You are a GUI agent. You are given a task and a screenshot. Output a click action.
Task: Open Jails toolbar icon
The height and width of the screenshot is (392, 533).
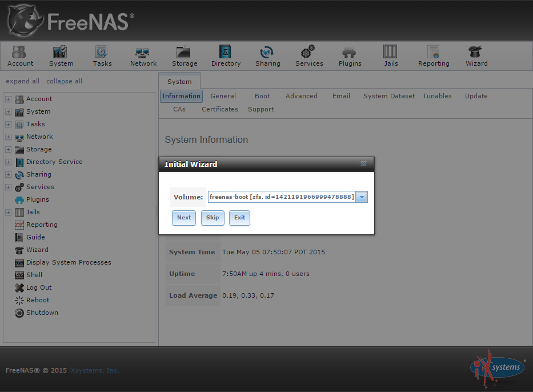391,56
